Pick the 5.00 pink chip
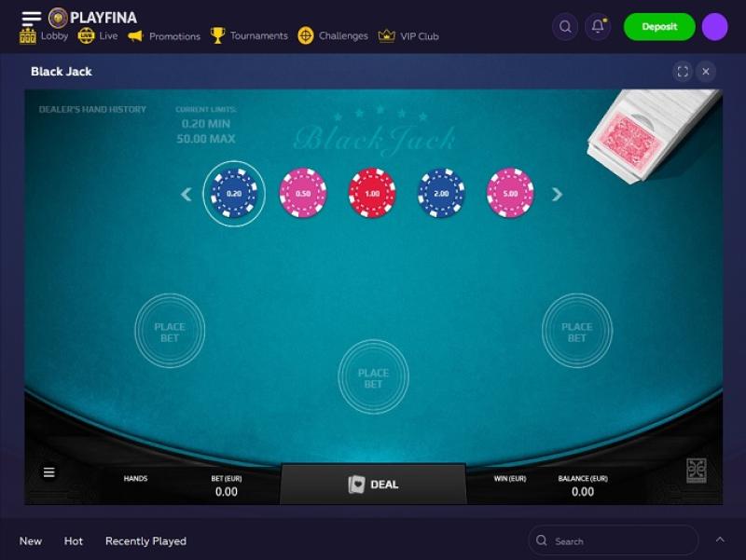Screen dimensions: 746x560 tap(510, 193)
